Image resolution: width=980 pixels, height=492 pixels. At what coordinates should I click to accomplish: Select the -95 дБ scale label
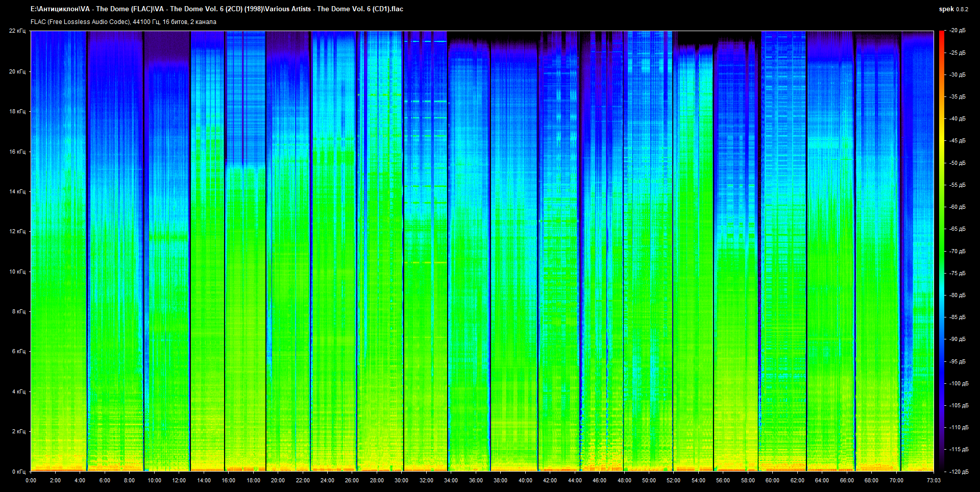tap(958, 361)
